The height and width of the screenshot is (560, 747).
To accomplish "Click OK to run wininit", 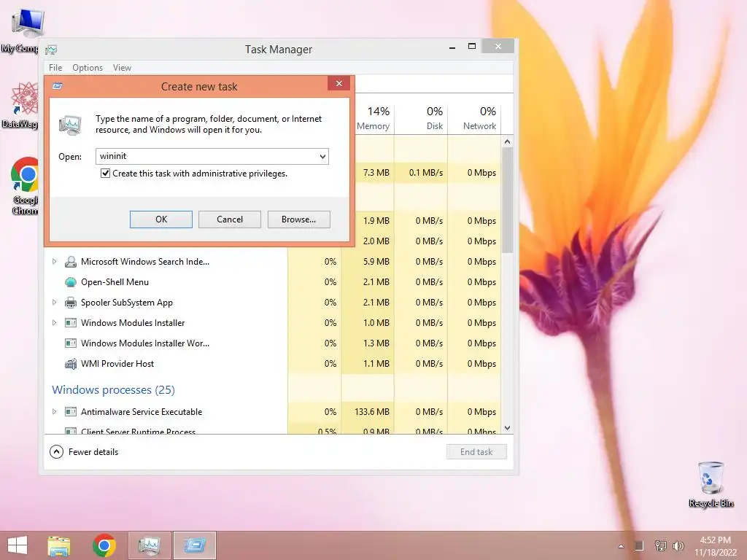I will [x=161, y=219].
